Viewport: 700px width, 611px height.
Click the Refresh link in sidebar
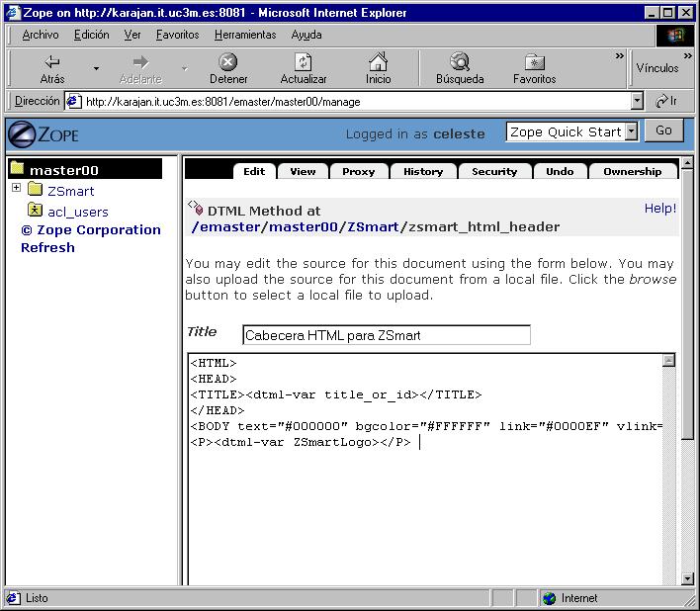pos(47,248)
